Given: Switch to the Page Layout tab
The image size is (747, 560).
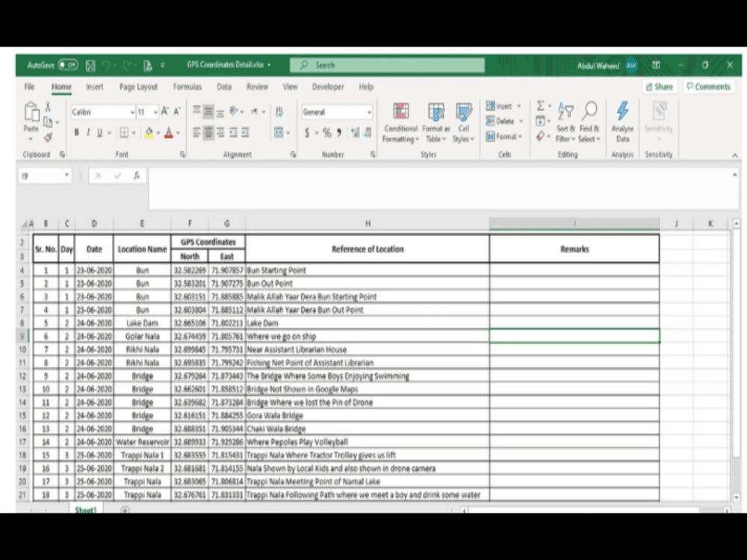Looking at the screenshot, I should 138,87.
